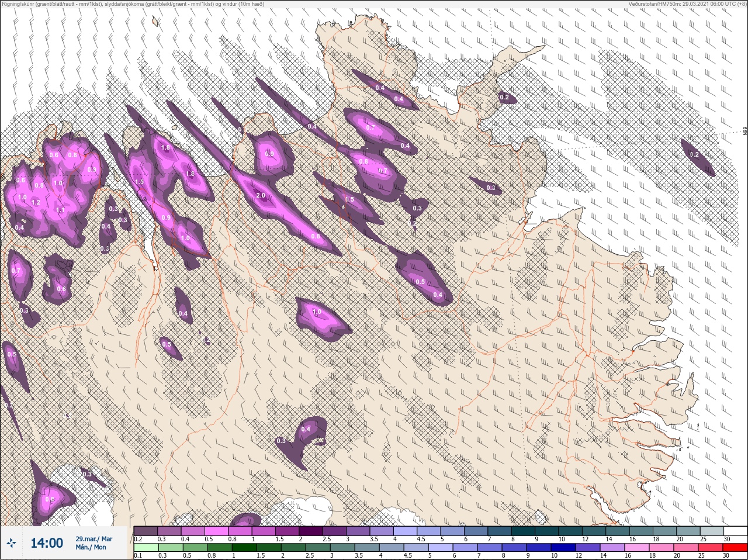Click the 14:00 forecast time label
748x560 pixels.
(x=47, y=543)
